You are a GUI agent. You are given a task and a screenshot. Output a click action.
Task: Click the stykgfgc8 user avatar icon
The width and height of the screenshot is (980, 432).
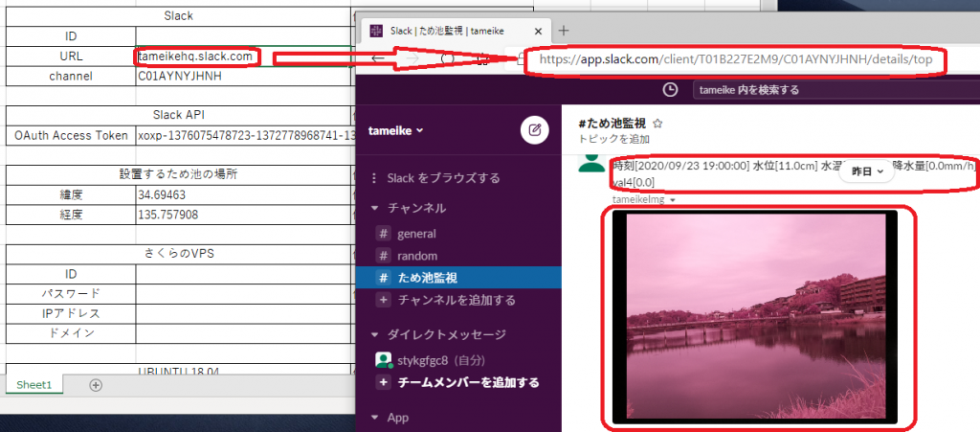coord(384,361)
